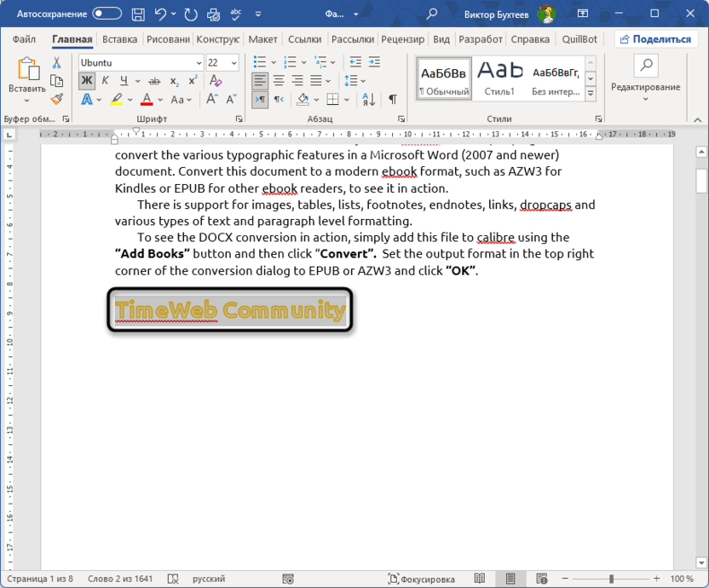
Task: Click the Поделиться button
Action: 654,39
